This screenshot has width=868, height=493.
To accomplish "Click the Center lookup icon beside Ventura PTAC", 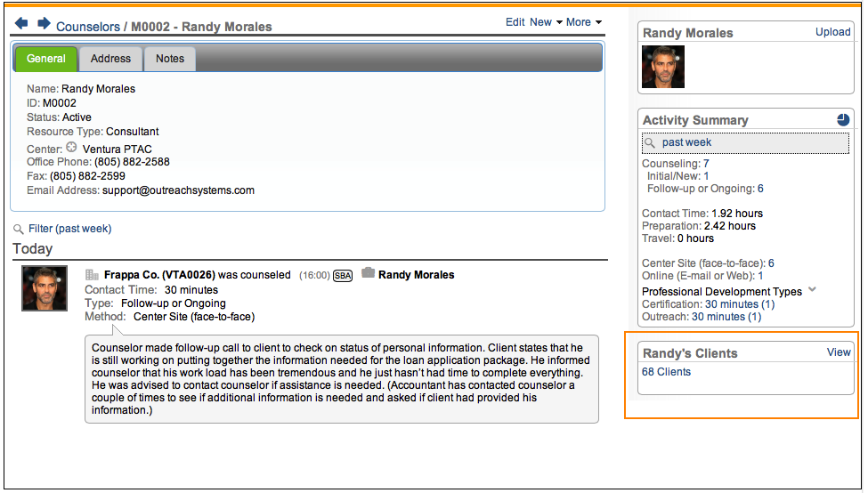I will (x=72, y=148).
